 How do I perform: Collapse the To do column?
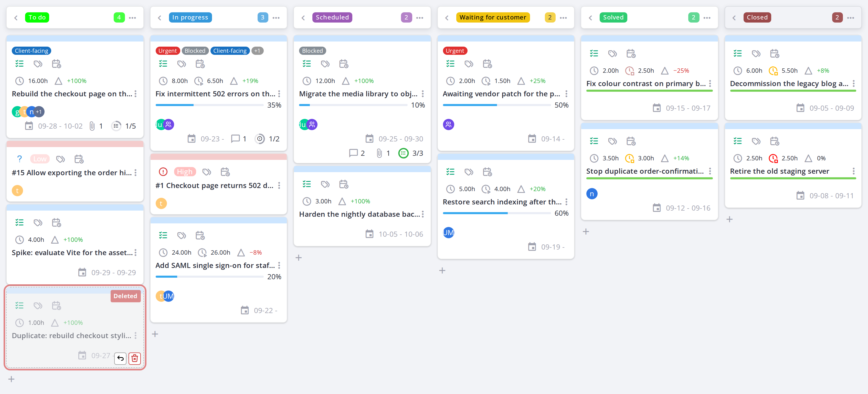16,17
